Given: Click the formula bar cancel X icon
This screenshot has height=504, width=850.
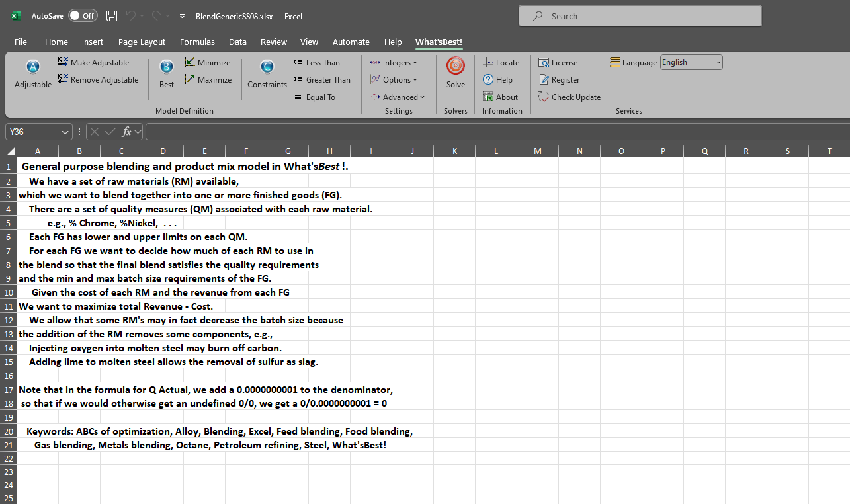Looking at the screenshot, I should click(95, 132).
